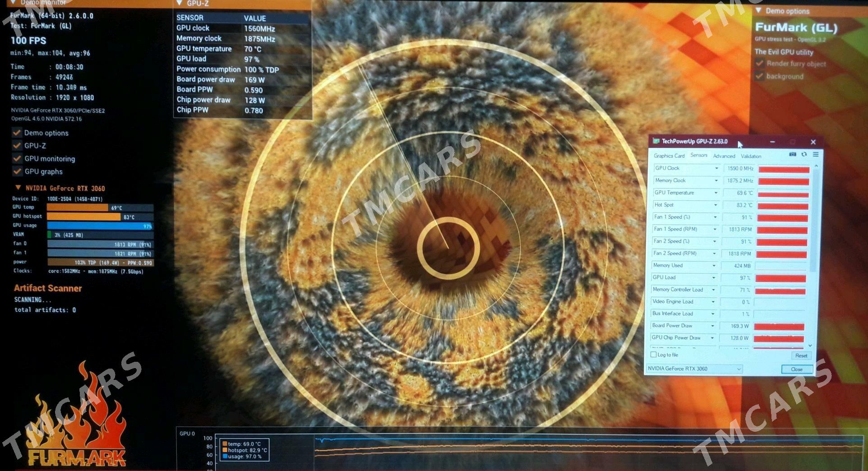Click the GPU hotspot 83°C bar
This screenshot has height=471, width=868.
[x=84, y=217]
